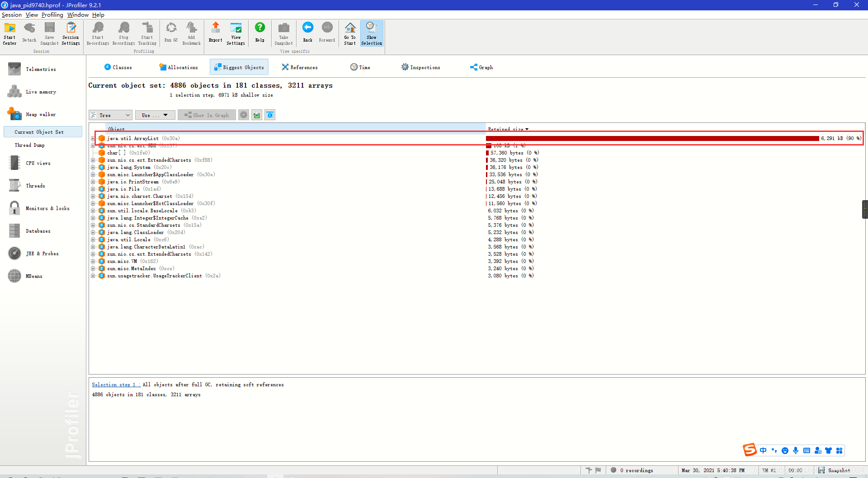Screen dimensions: 868x478
Task: Open the Telemetries sidebar section
Action: point(41,69)
